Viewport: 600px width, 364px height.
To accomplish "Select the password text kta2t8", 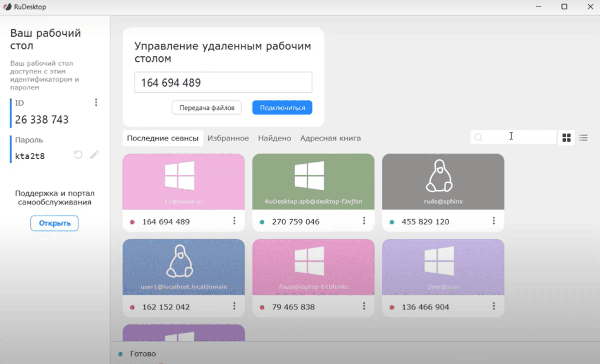I will pos(30,156).
